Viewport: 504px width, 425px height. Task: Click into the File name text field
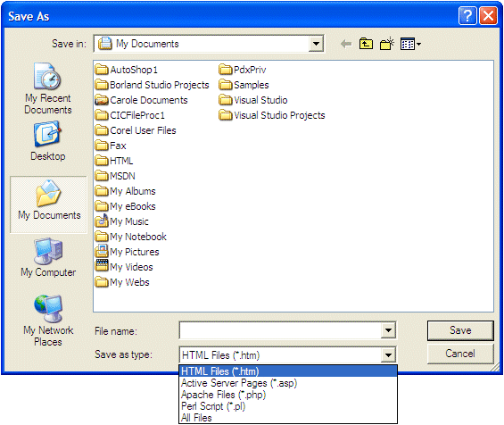click(x=280, y=330)
